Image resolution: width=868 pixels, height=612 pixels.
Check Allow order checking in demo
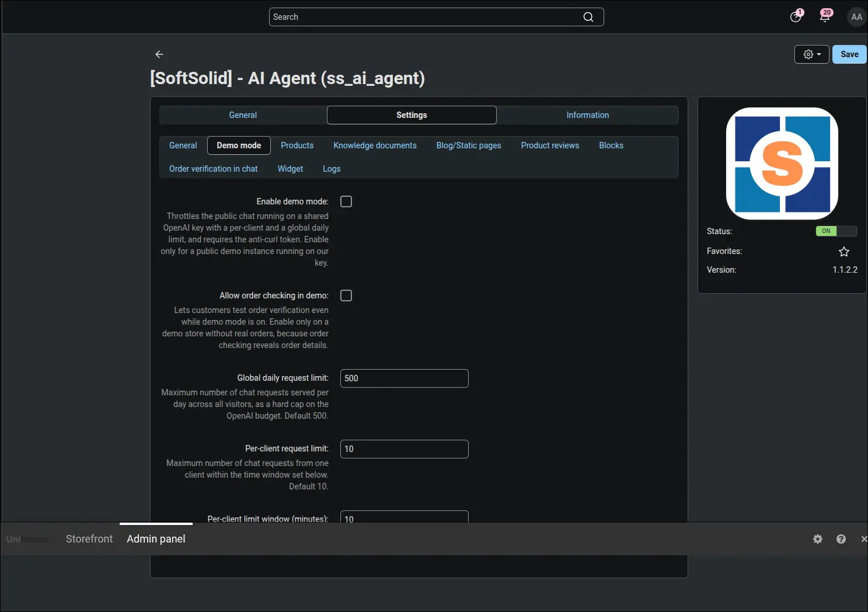point(346,295)
